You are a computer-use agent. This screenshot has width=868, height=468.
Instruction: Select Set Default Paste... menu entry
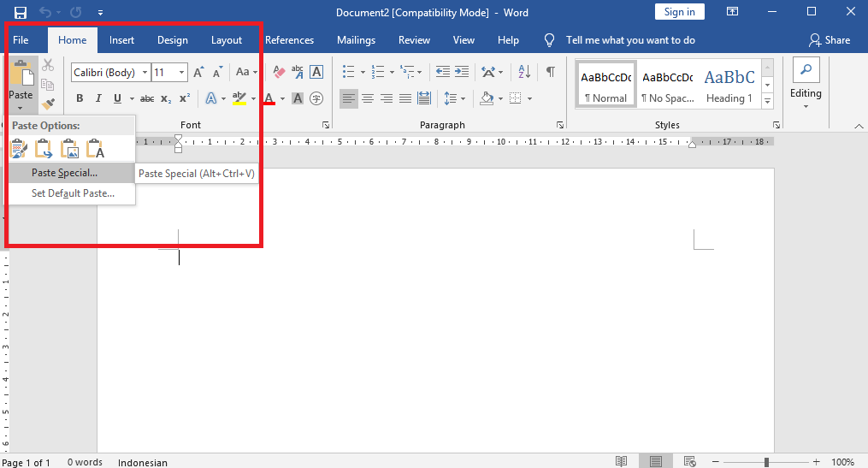[x=72, y=193]
